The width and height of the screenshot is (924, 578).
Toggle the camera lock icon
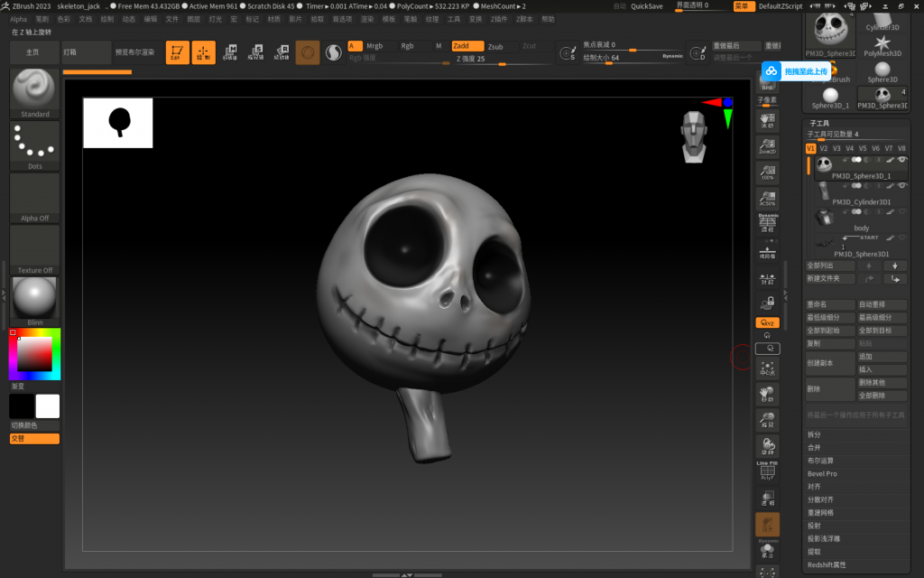click(x=767, y=303)
